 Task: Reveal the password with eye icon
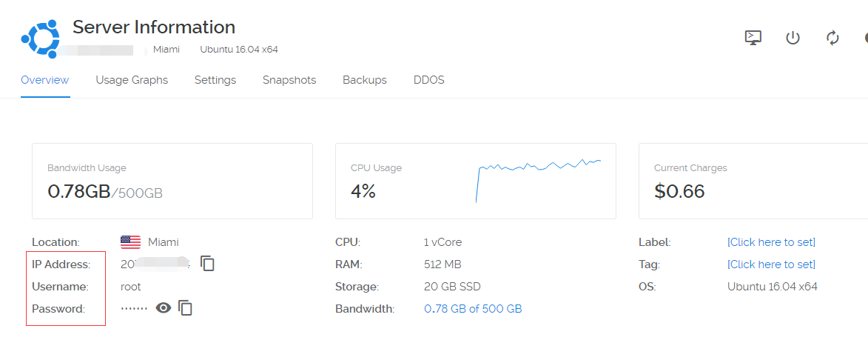[164, 308]
